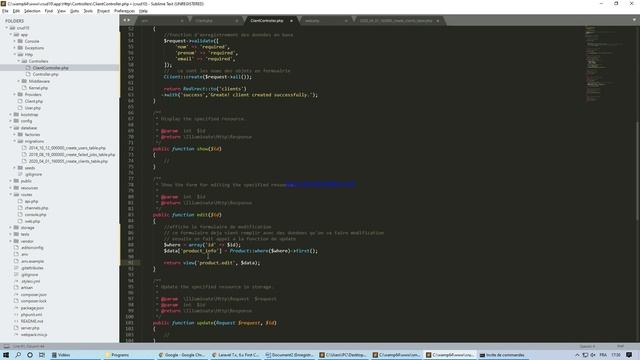Open artisan file in sidebar
Screen dimensions: 640x360
pos(27,288)
